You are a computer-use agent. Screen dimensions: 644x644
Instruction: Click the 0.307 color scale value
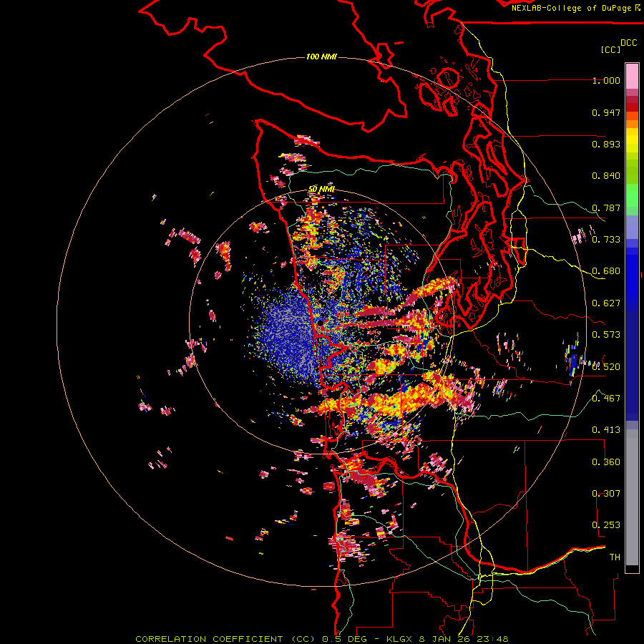(606, 494)
